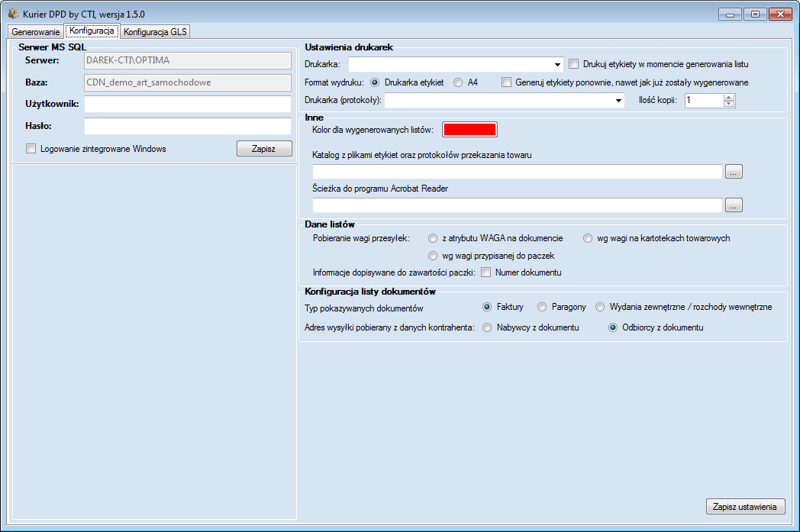
Task: Check the Numer dokumentu checkbox
Action: (486, 272)
